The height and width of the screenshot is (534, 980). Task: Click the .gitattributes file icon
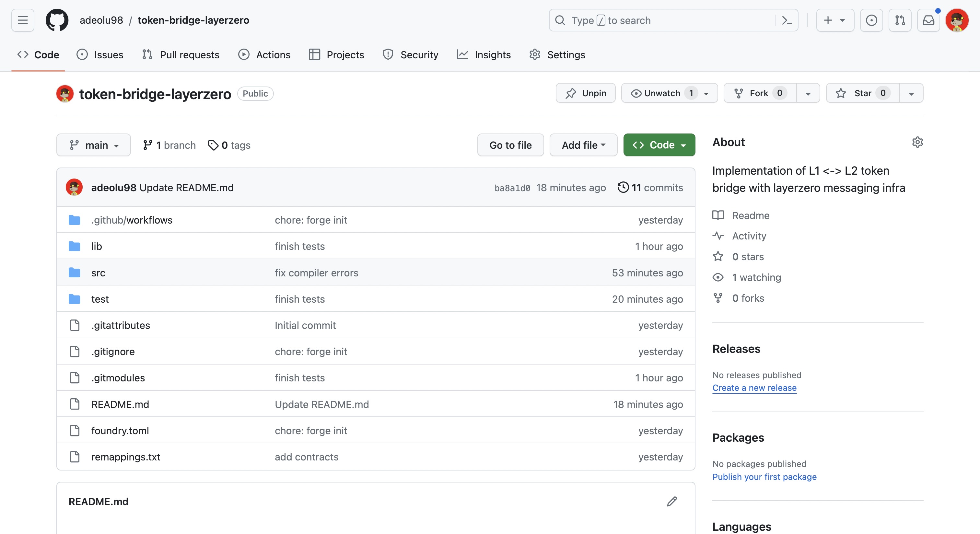pyautogui.click(x=75, y=325)
